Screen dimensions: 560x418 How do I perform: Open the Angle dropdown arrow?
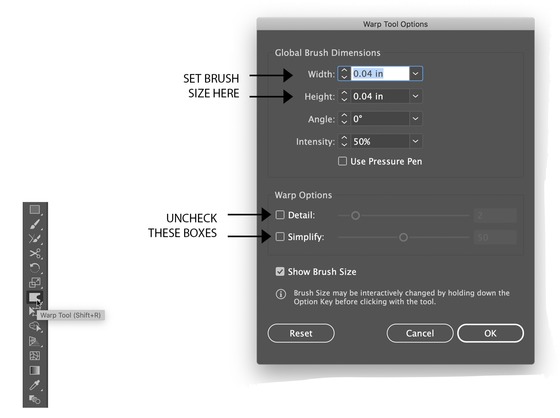point(415,119)
